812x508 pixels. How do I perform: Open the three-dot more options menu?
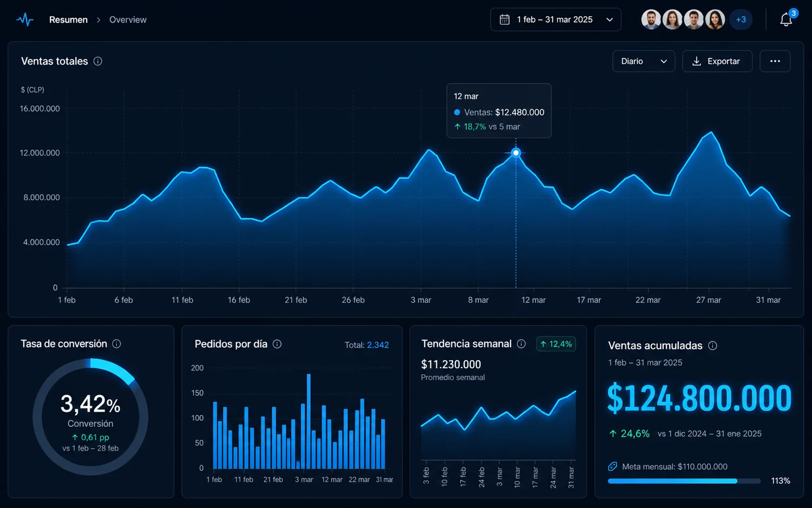[775, 61]
